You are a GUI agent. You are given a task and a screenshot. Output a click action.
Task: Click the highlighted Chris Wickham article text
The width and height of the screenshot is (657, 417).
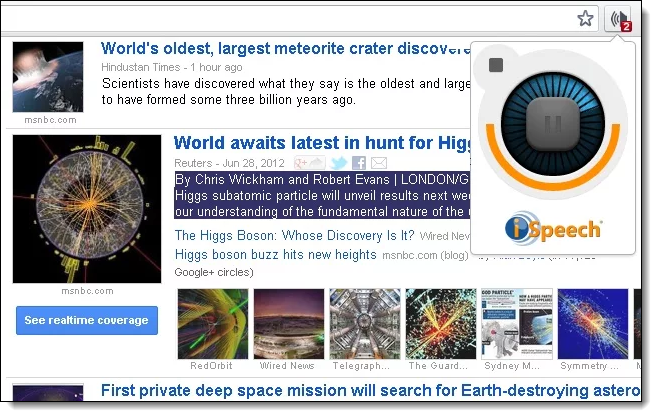tap(322, 195)
